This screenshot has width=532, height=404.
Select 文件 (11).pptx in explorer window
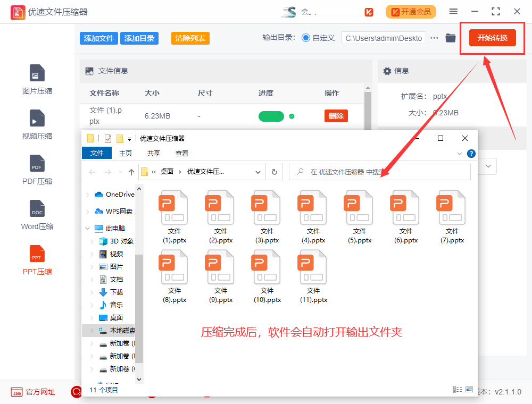click(313, 276)
